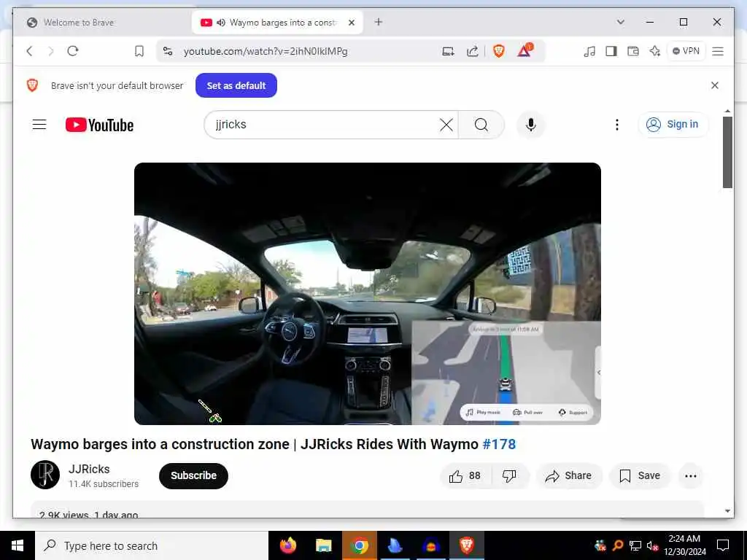Like the video with 88 likes
The width and height of the screenshot is (747, 560).
coord(465,475)
